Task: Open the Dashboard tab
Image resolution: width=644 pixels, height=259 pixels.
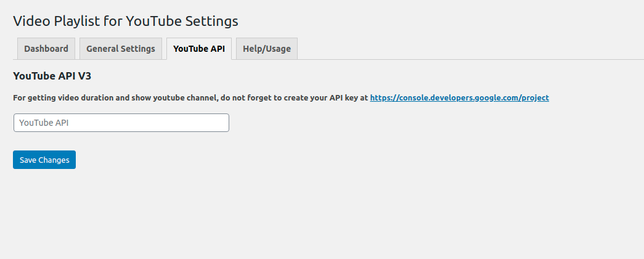Action: (x=46, y=49)
